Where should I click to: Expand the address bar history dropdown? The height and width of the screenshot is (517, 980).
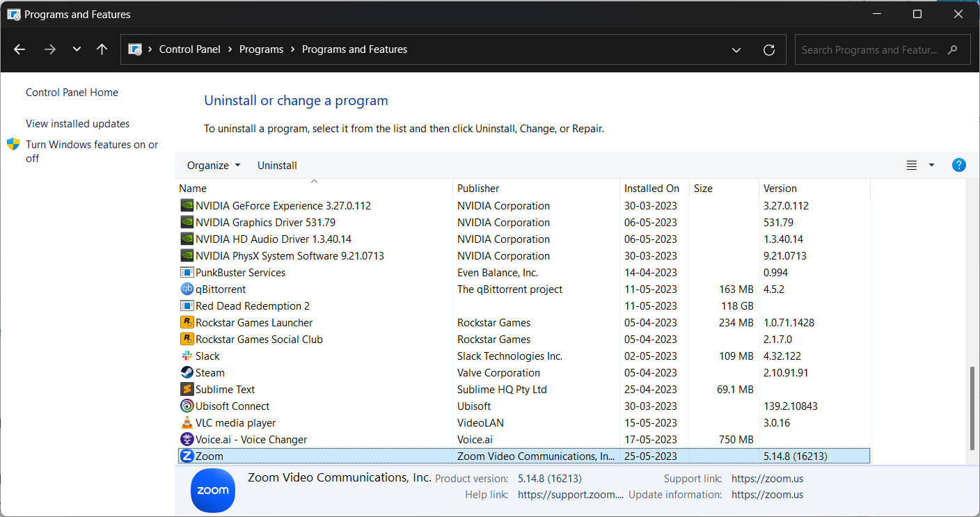click(x=736, y=50)
